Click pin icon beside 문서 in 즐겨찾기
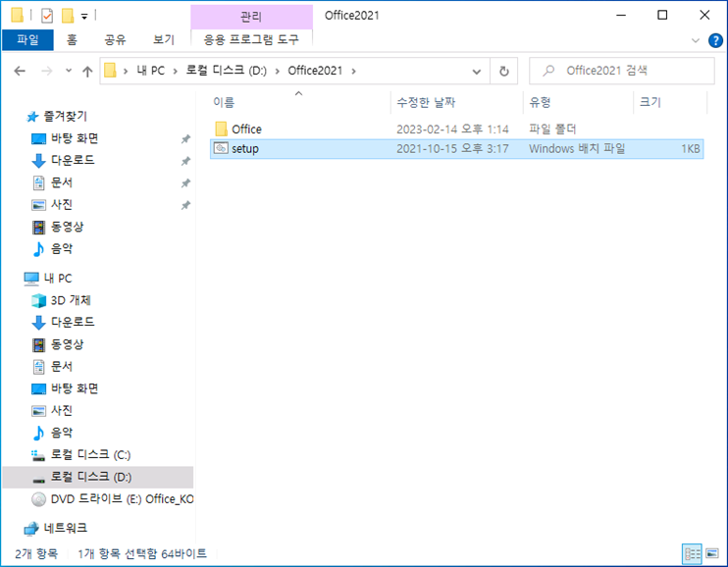Viewport: 728px width, 567px height. (185, 182)
